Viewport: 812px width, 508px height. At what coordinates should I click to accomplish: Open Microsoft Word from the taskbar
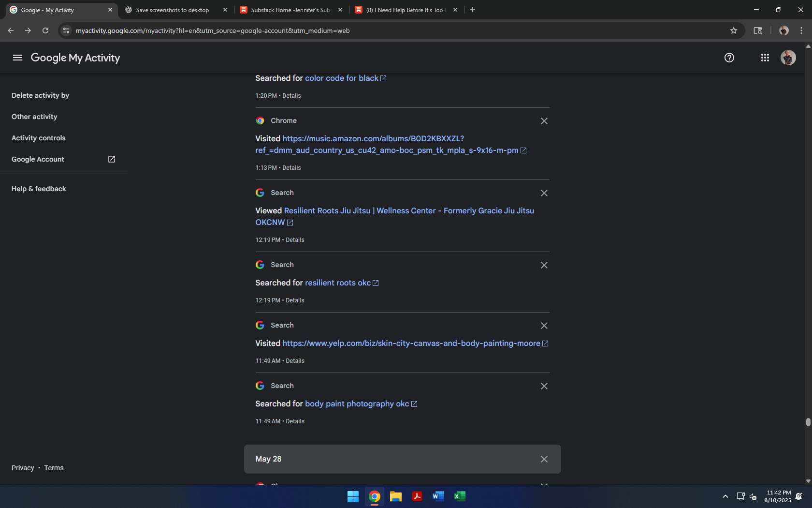438,496
